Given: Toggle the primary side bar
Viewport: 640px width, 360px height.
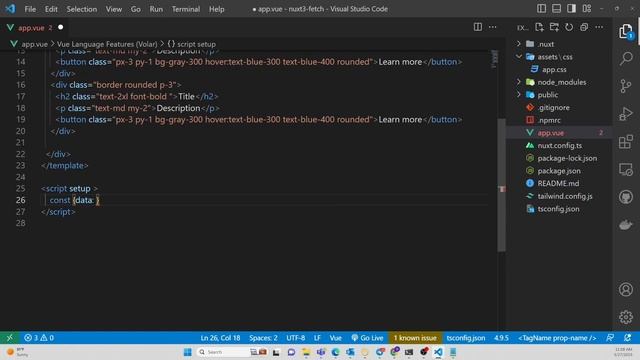Looking at the screenshot, I should (x=542, y=9).
